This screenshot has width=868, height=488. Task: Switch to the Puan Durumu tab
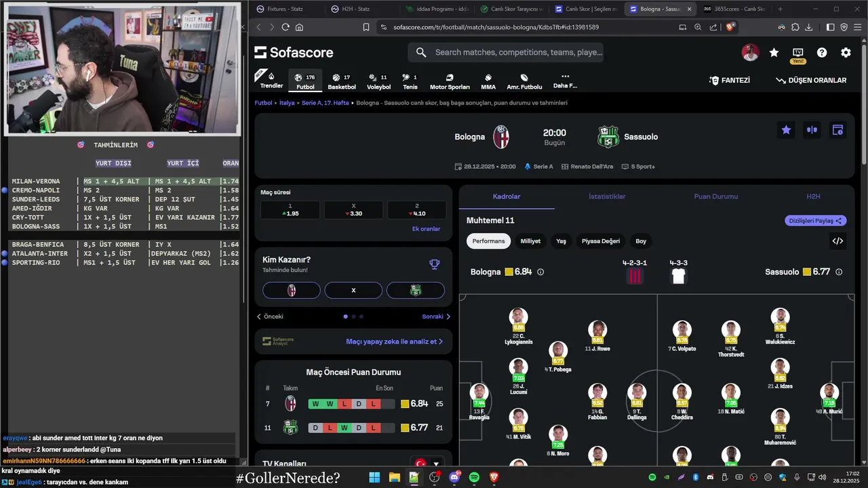(715, 197)
